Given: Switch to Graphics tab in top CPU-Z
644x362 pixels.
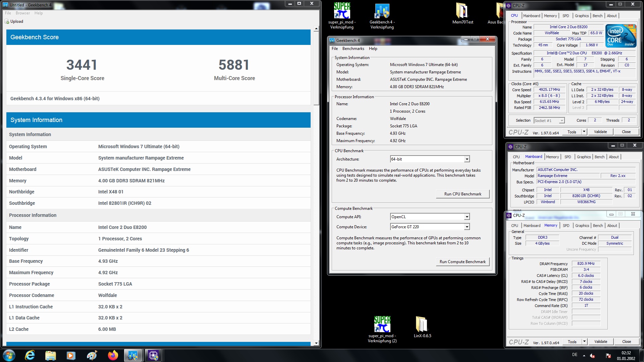Looking at the screenshot, I should pos(582,16).
